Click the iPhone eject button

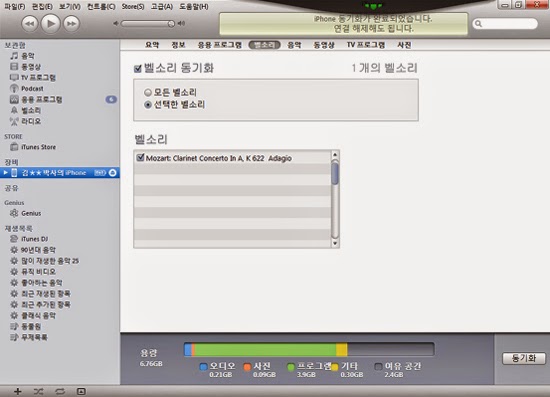point(113,173)
